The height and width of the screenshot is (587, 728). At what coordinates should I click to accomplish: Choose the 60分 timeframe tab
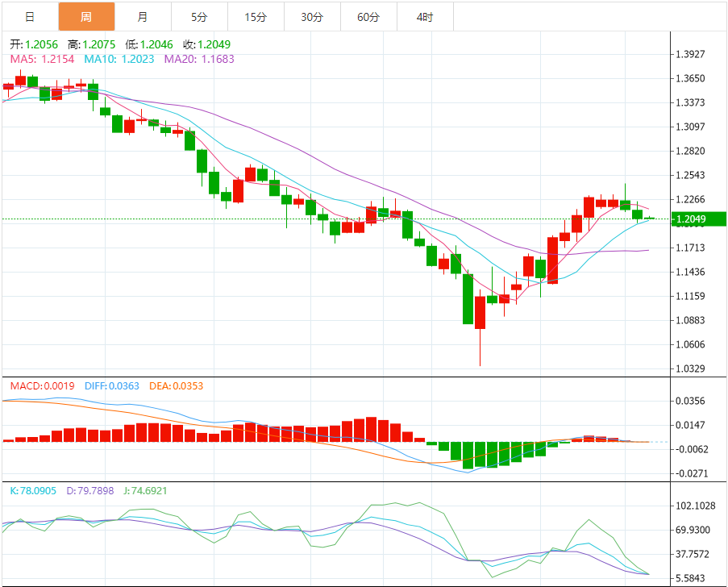pos(368,16)
